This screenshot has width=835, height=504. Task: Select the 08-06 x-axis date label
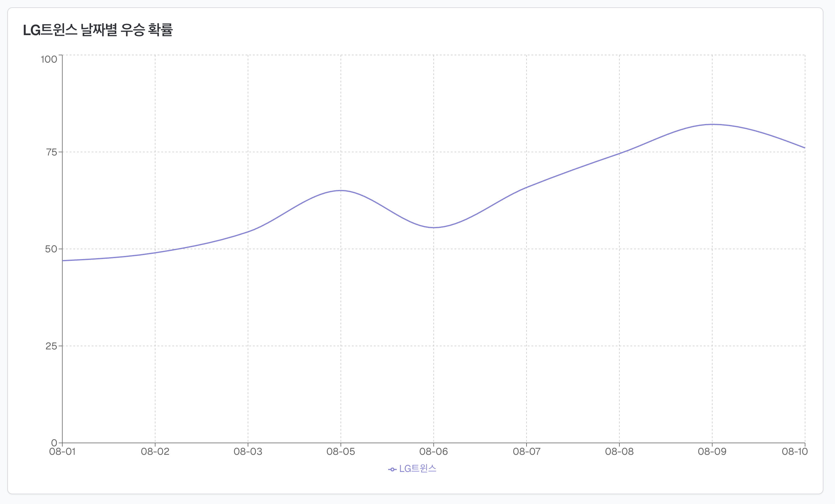434,452
